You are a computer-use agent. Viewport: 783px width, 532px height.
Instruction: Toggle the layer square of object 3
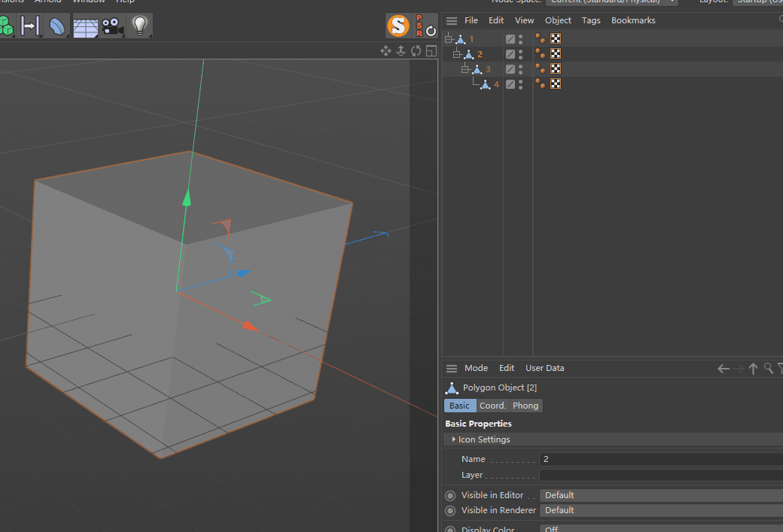tap(510, 69)
